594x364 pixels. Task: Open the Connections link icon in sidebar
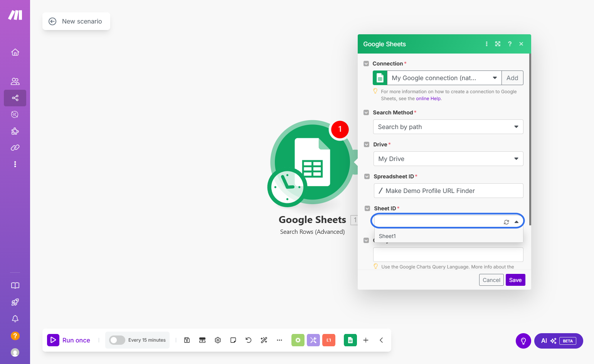[15, 148]
